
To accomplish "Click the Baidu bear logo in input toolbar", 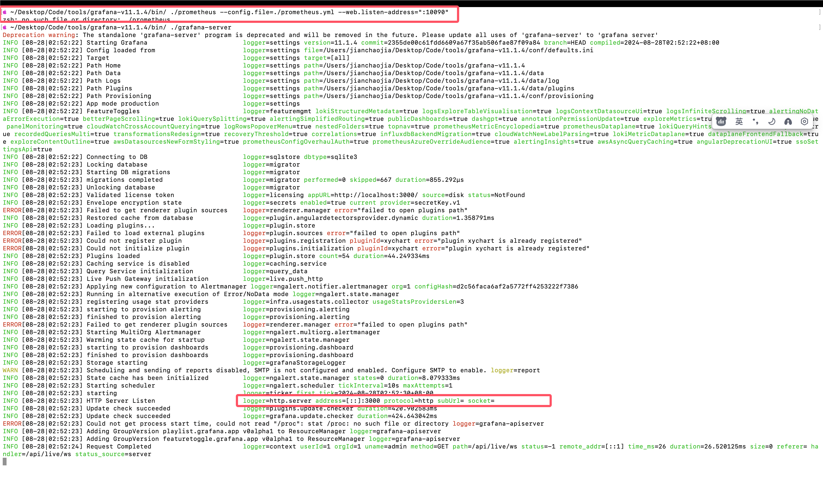I will click(x=721, y=121).
